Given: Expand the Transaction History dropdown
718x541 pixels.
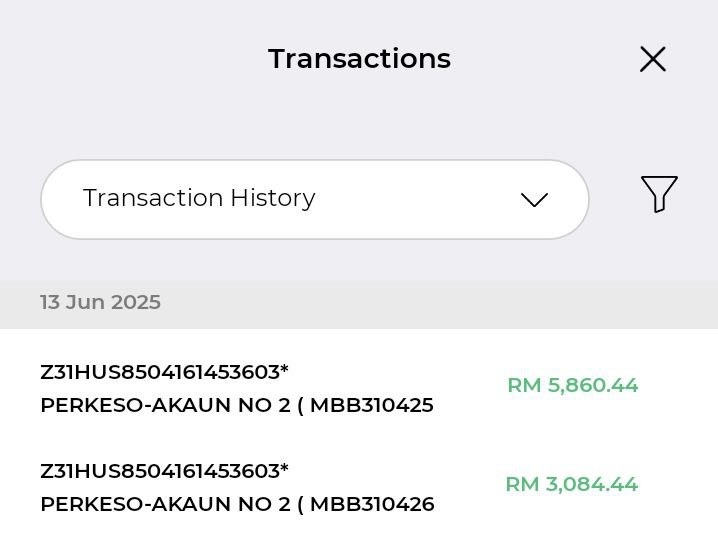Looking at the screenshot, I should [x=314, y=199].
